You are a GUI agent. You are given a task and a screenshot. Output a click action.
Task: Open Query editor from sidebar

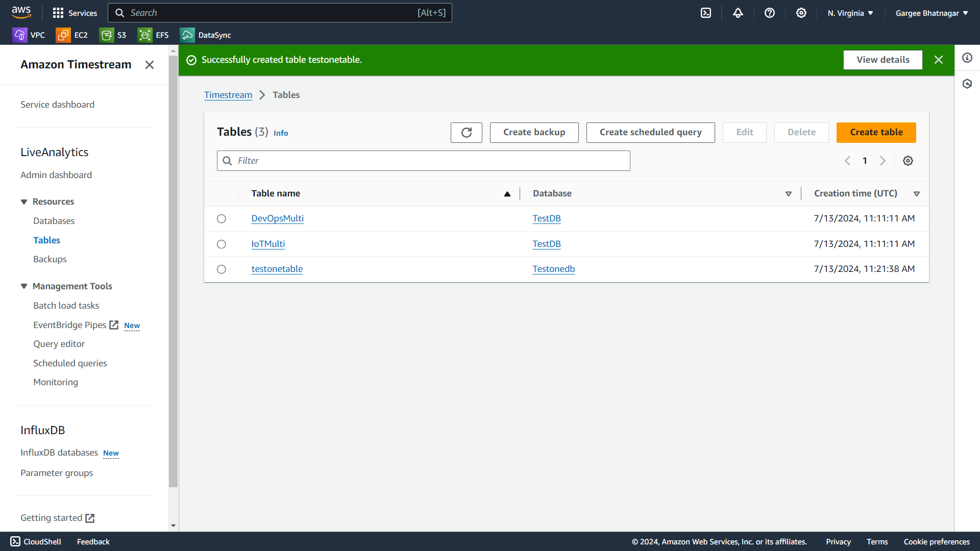click(59, 344)
